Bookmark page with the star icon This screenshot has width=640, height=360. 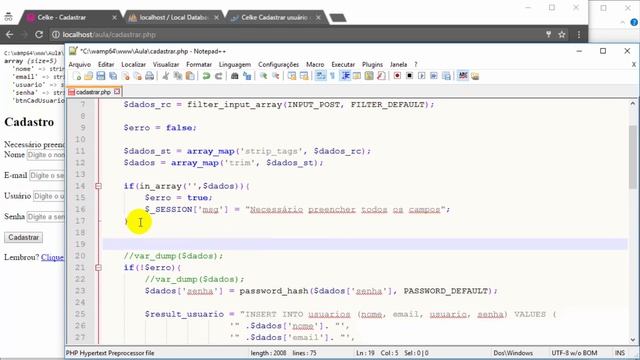[x=562, y=35]
